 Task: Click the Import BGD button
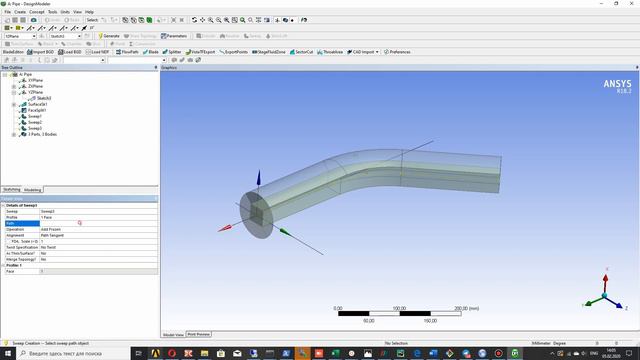pos(40,52)
